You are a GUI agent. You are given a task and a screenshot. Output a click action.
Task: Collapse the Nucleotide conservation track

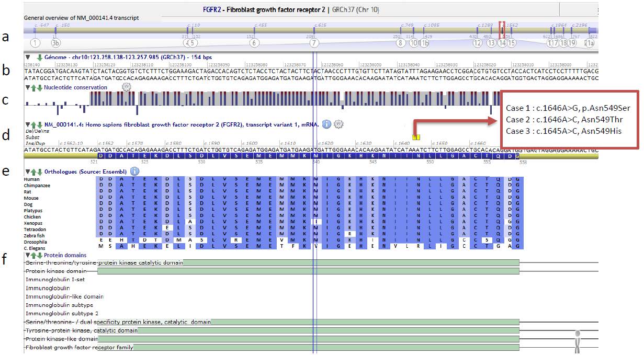[x=28, y=87]
